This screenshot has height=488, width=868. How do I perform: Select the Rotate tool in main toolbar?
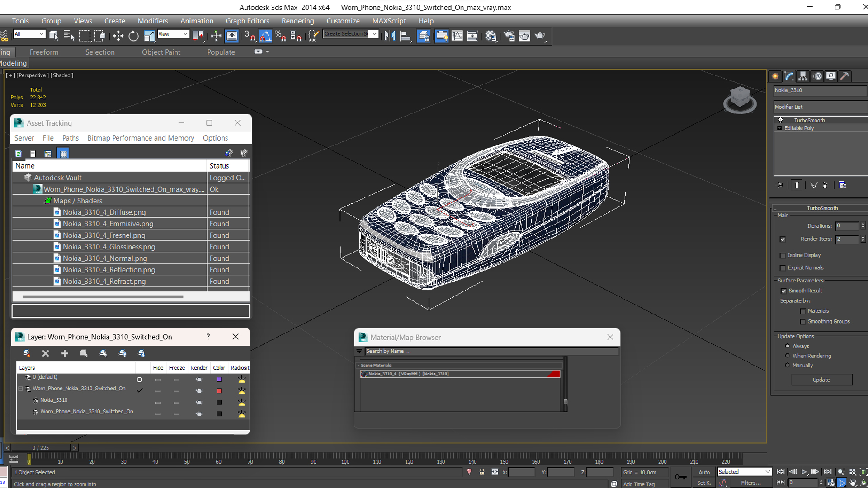(x=133, y=36)
